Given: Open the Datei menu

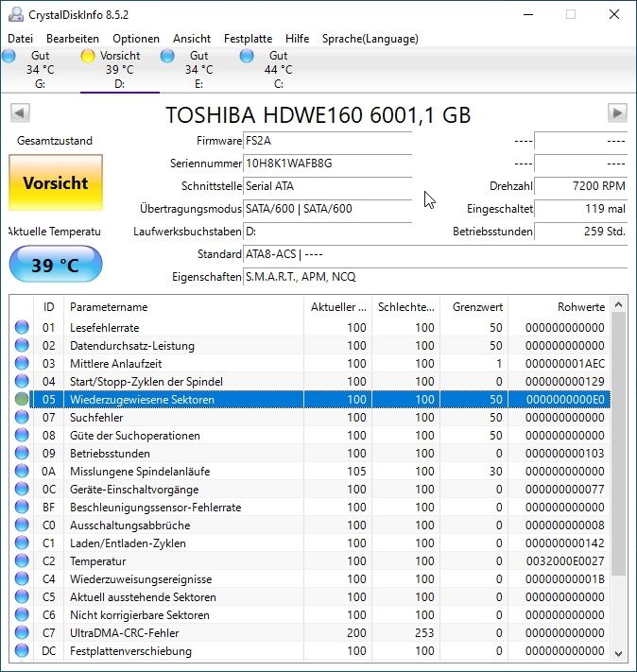Looking at the screenshot, I should (20, 39).
